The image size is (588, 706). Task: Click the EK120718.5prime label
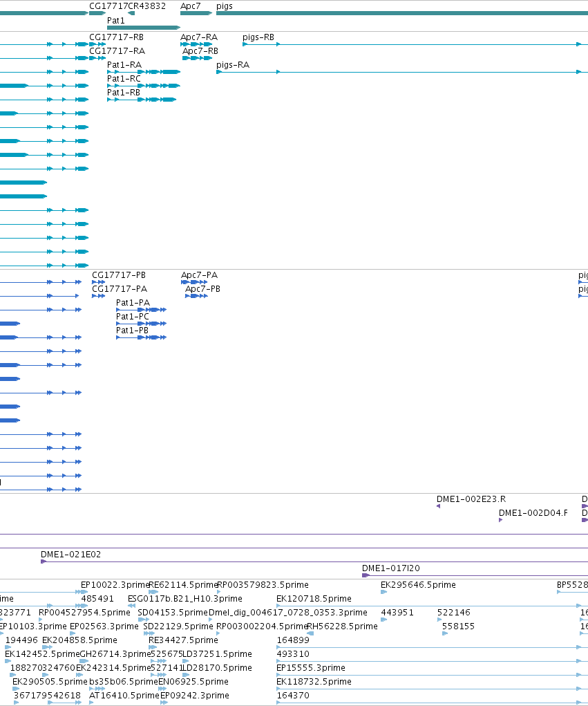[314, 599]
